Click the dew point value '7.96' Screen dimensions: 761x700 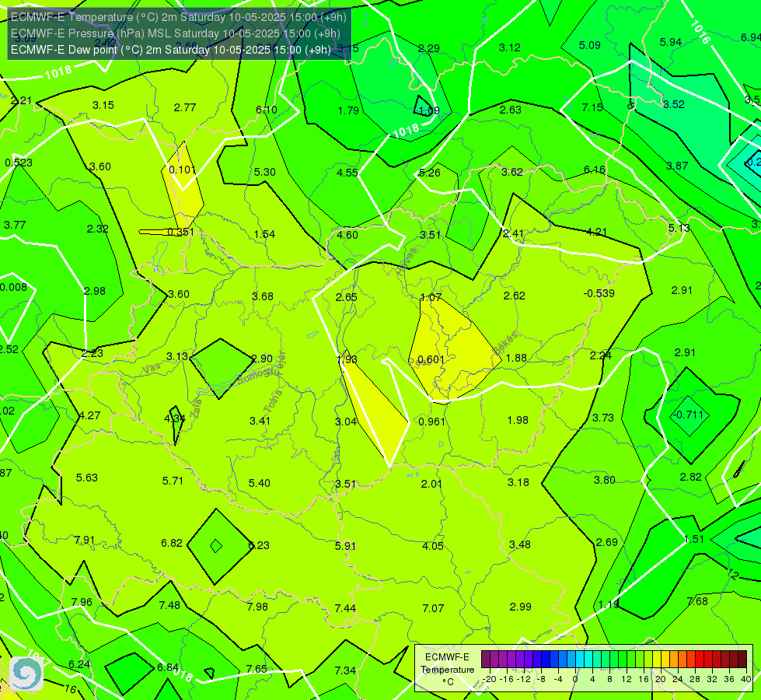(x=82, y=602)
